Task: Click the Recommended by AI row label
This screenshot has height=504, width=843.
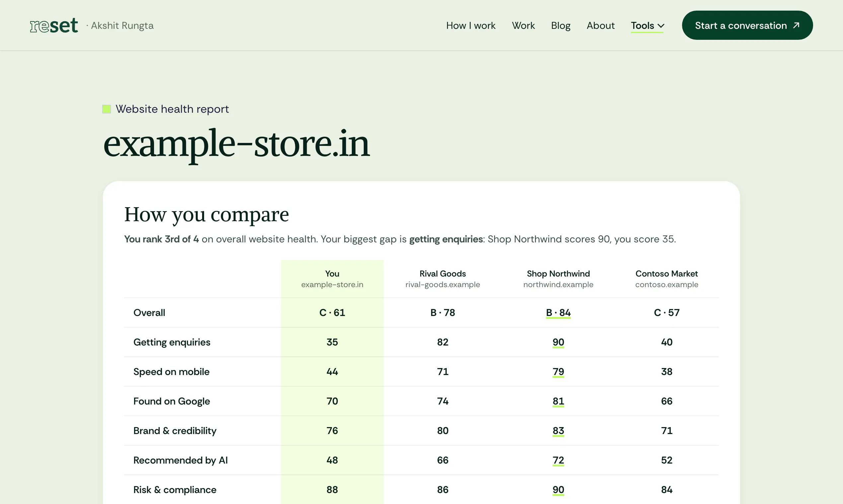Action: 181,460
